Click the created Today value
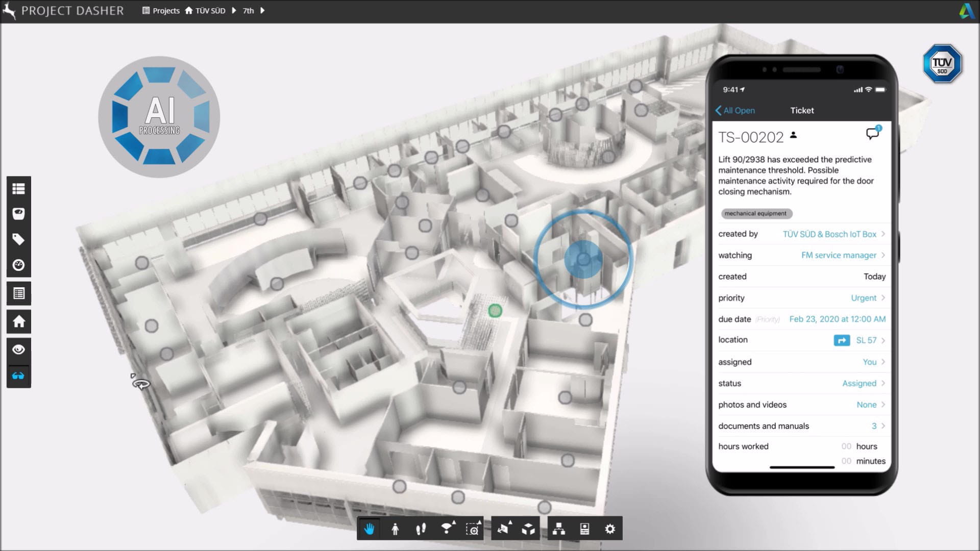Screen dimensions: 980x551 (874, 277)
